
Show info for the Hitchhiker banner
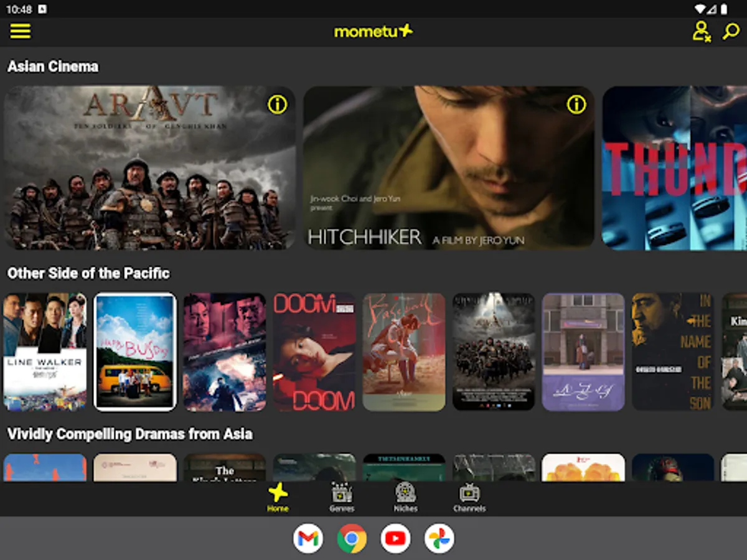tap(576, 105)
